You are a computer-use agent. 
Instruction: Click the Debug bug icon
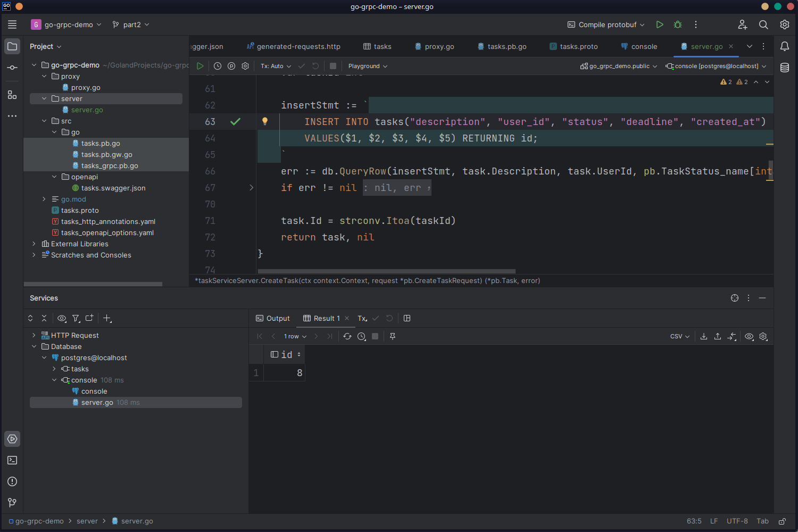[x=678, y=24]
